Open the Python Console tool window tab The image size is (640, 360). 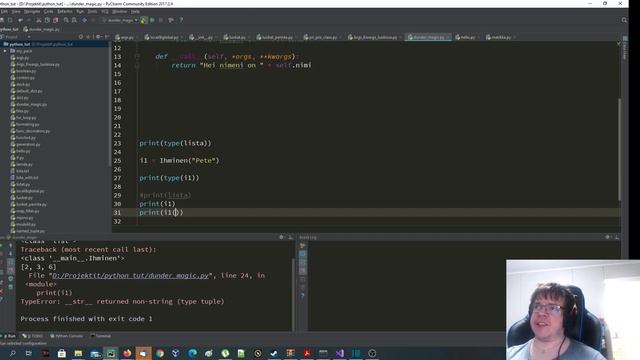[67, 336]
